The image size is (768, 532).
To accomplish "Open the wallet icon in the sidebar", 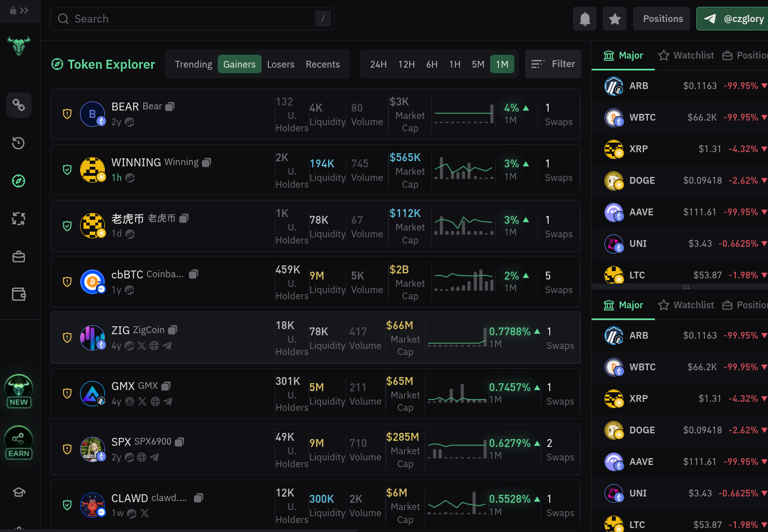I will 19,294.
